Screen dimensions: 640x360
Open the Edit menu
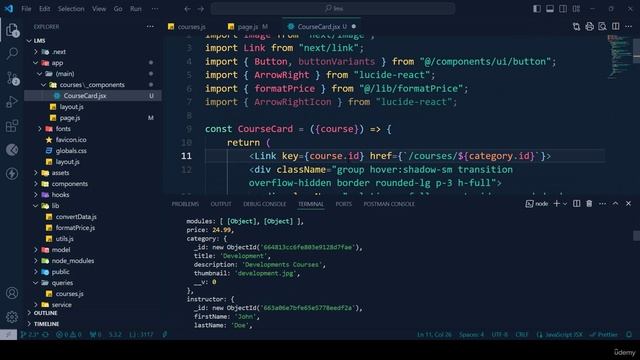[44, 9]
